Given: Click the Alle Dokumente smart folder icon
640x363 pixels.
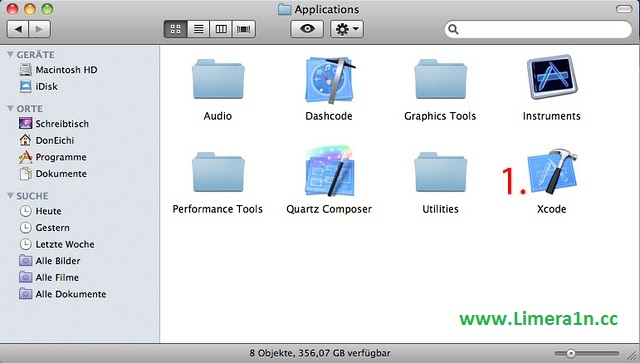Looking at the screenshot, I should point(25,294).
